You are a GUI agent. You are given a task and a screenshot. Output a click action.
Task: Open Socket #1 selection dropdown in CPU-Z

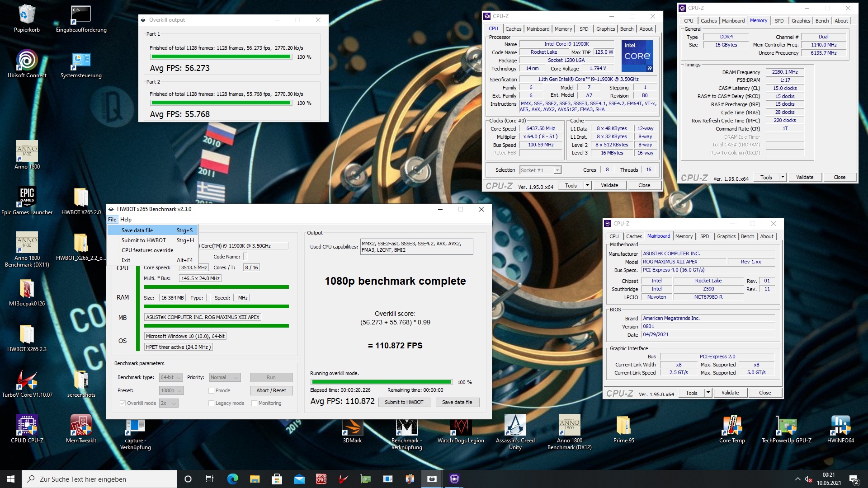click(x=540, y=170)
